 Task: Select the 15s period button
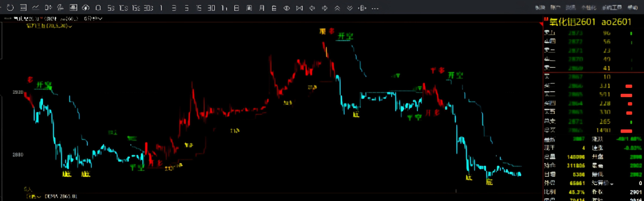click(x=136, y=8)
